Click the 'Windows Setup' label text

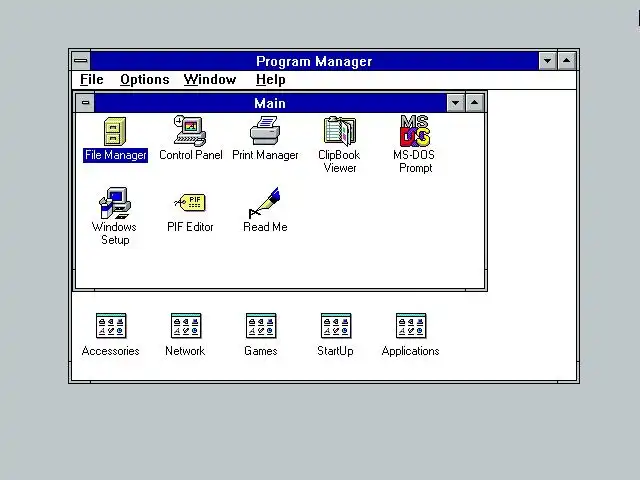click(x=115, y=233)
